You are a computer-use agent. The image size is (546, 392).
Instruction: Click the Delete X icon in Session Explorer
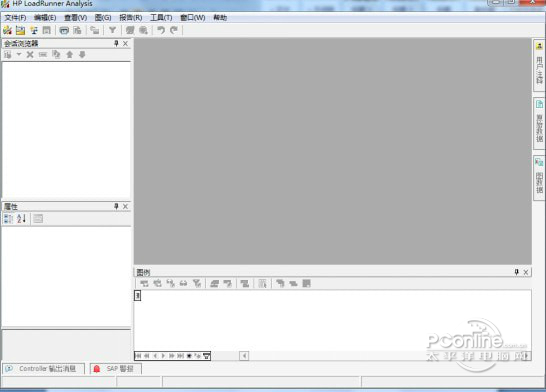point(30,55)
